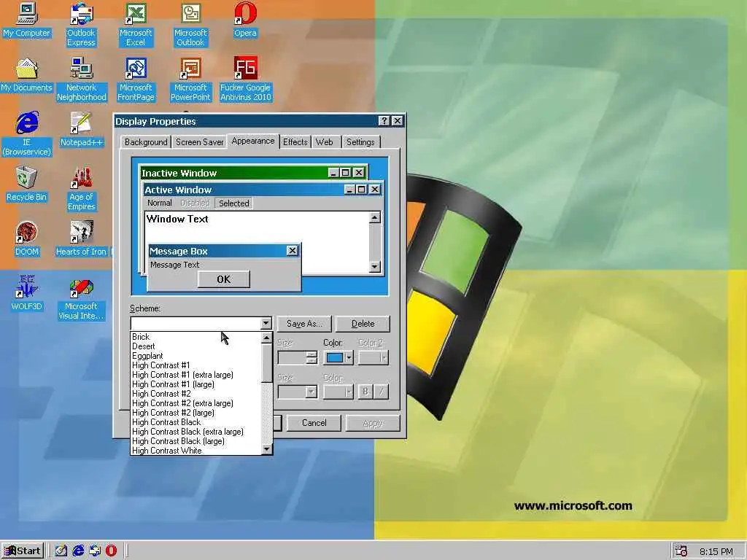
Task: Open the My Computer desktop icon
Action: pyautogui.click(x=27, y=20)
